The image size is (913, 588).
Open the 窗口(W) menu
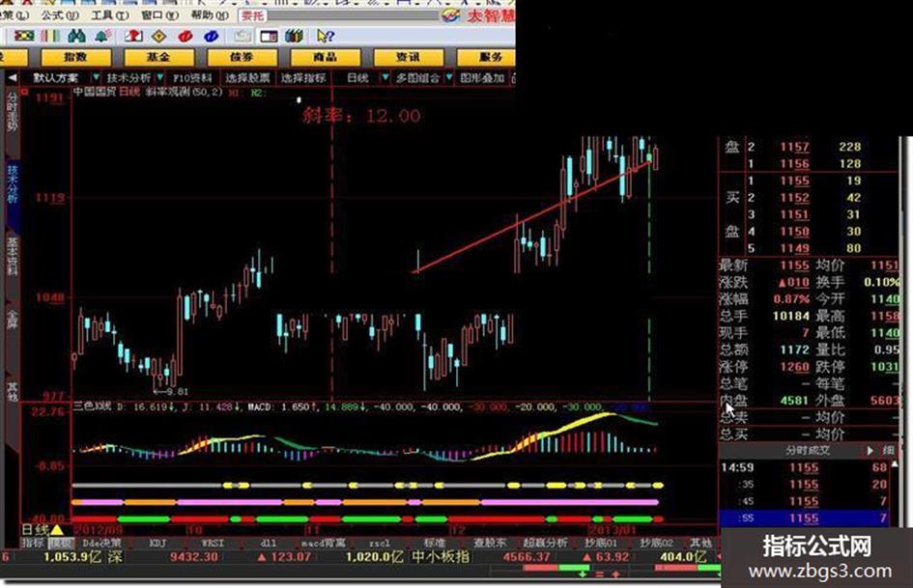160,15
